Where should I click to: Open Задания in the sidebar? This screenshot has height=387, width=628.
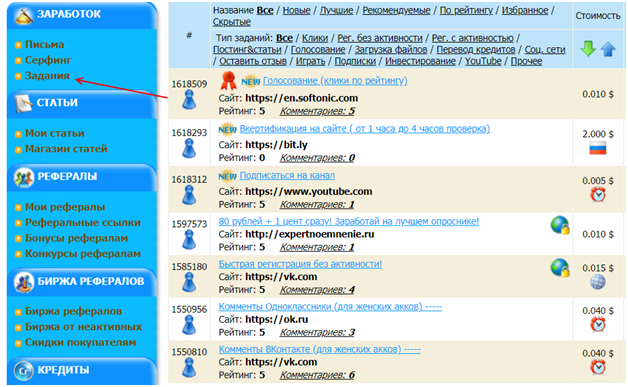click(47, 76)
